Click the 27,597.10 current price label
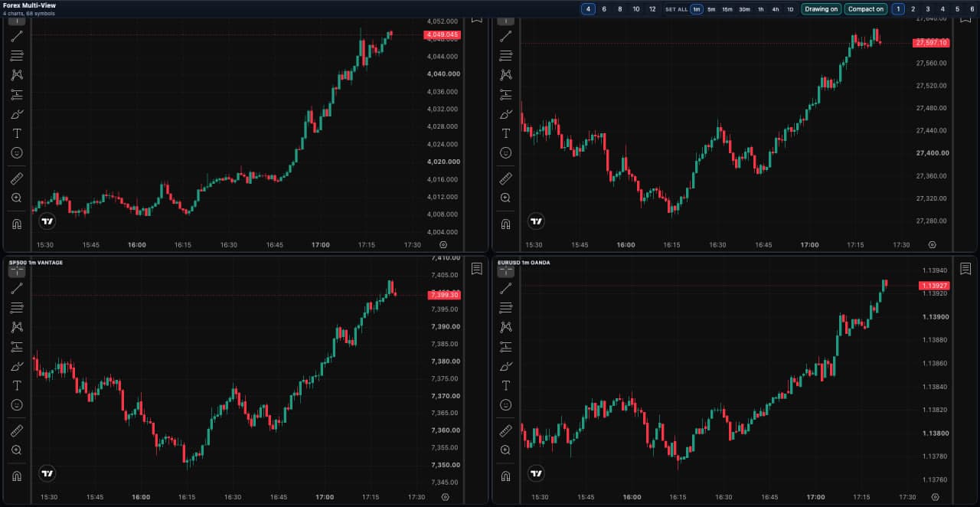The image size is (980, 507). tap(931, 43)
